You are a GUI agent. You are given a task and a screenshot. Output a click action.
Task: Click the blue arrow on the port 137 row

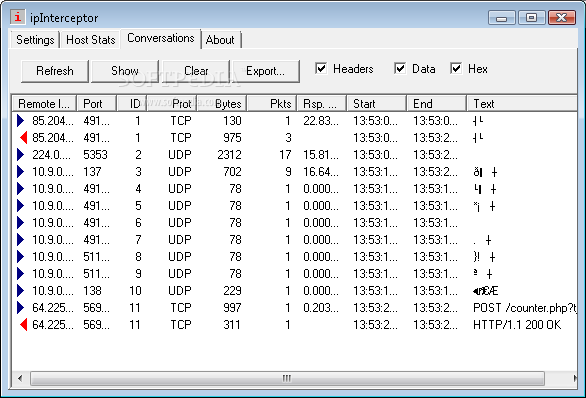[21, 172]
